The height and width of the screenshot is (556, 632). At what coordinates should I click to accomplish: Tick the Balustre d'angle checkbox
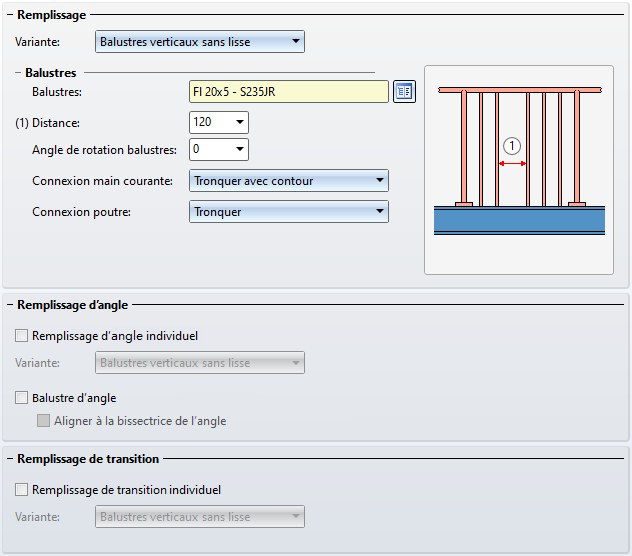tap(22, 398)
